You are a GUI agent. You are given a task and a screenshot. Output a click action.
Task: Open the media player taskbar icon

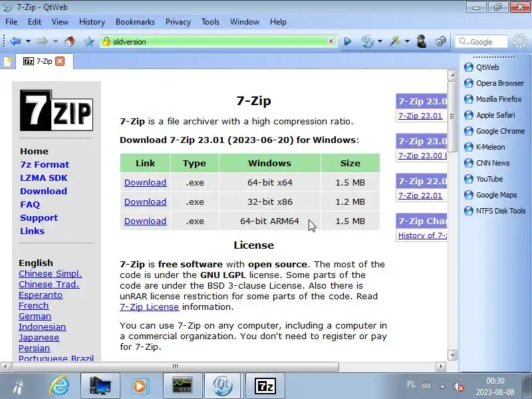point(140,386)
